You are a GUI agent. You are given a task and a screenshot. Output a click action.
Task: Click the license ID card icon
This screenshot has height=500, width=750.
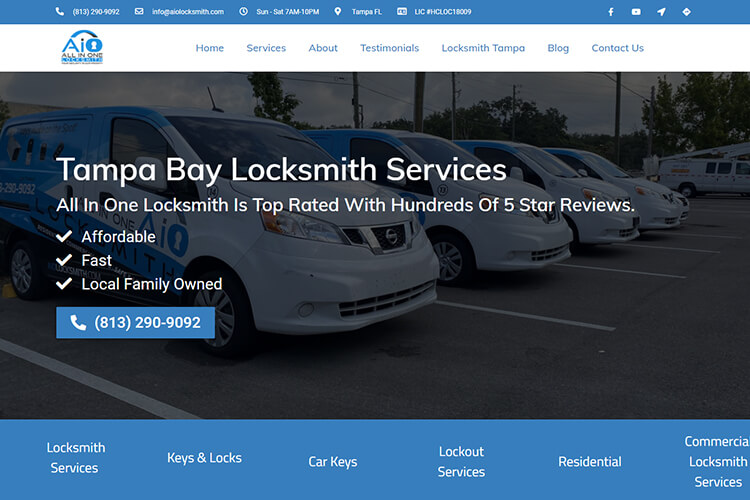pyautogui.click(x=402, y=11)
